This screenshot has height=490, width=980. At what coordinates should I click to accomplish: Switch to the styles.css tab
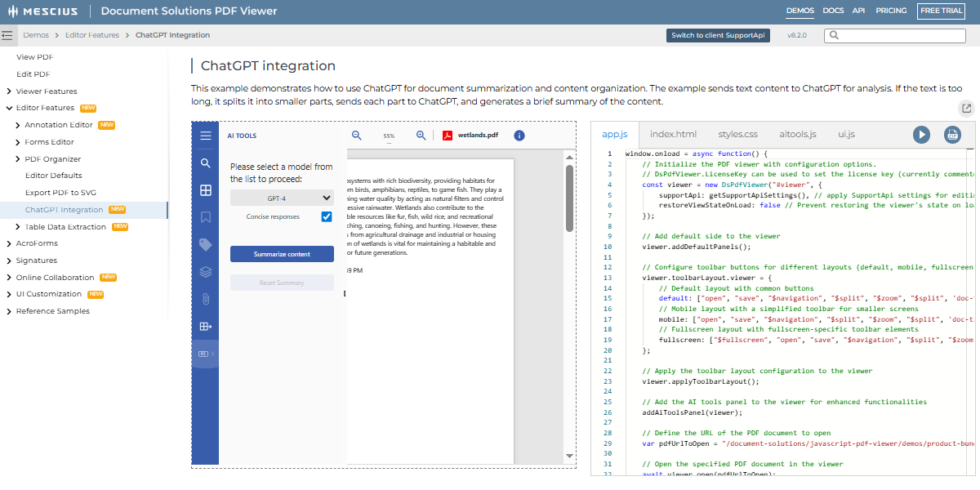[x=738, y=135]
